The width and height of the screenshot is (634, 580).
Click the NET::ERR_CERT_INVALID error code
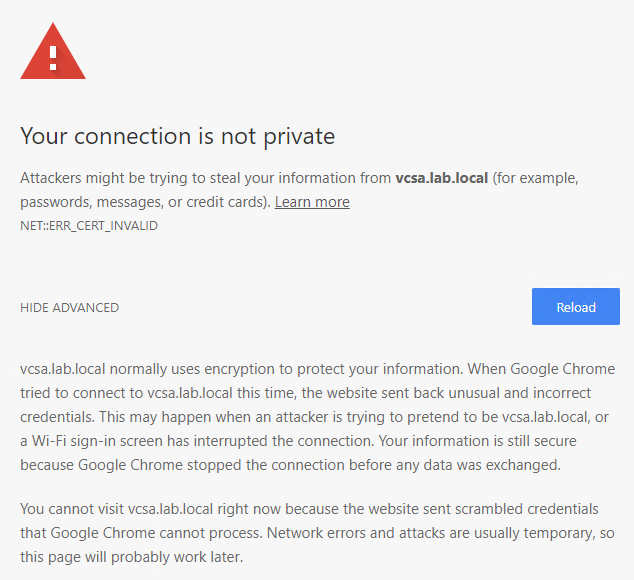click(x=89, y=226)
